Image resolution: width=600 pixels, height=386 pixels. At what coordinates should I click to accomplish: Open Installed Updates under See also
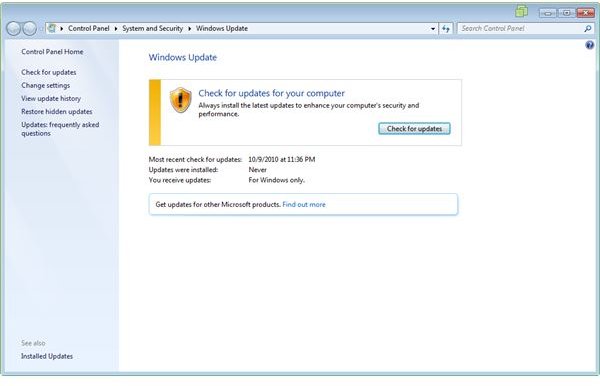coord(47,356)
